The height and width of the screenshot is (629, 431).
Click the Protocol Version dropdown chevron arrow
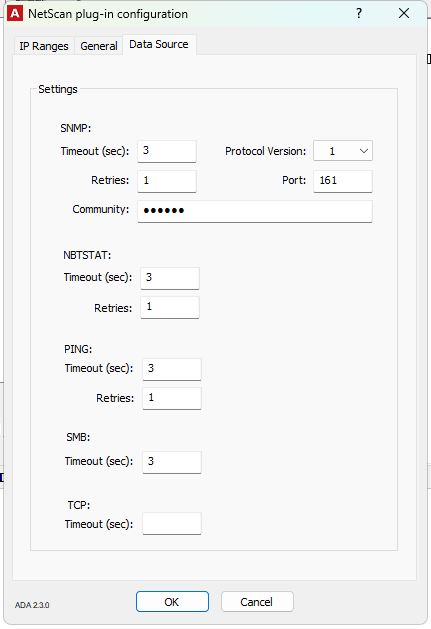click(364, 151)
